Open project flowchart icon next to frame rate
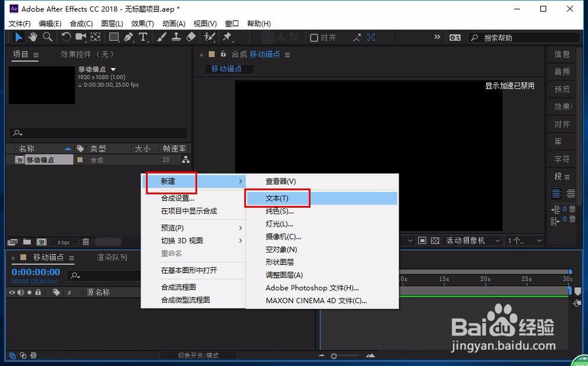This screenshot has width=588, height=366. pos(186,159)
